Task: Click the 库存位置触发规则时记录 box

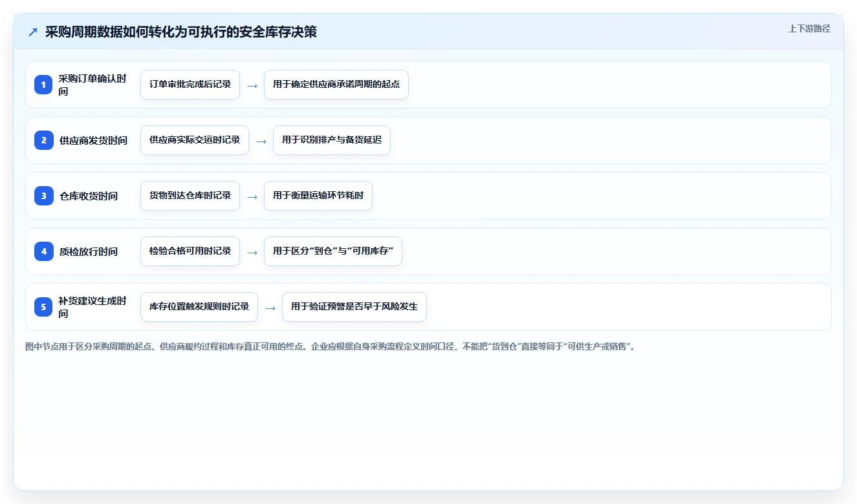Action: click(x=199, y=307)
